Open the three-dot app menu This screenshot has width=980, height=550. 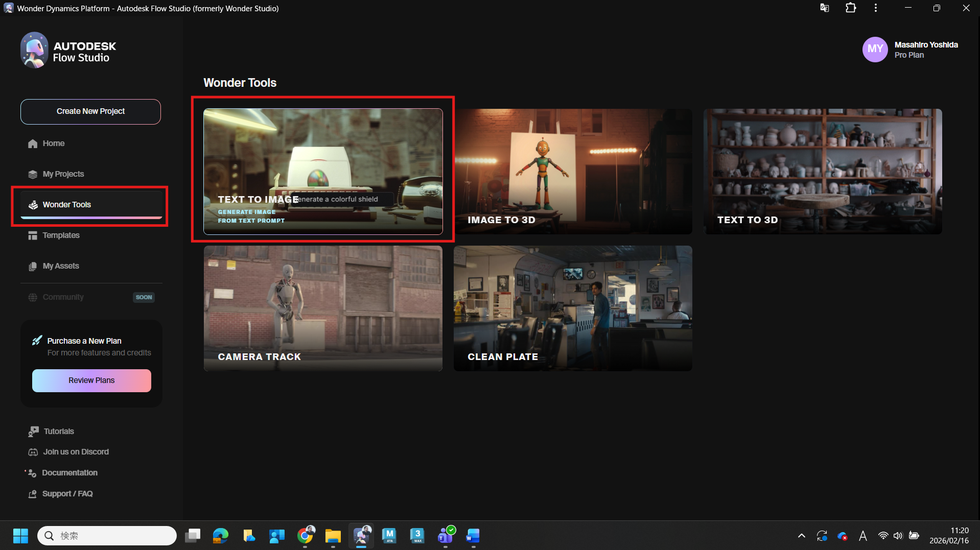[x=876, y=8]
